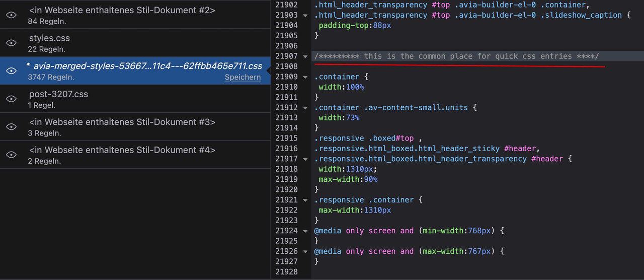
Task: Click the '3 Regeln.' rule count text
Action: pyautogui.click(x=45, y=133)
